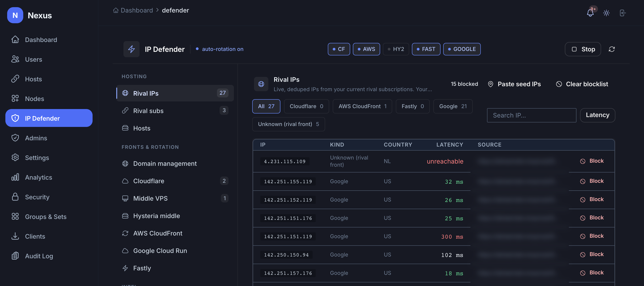The image size is (644, 286).
Task: Filter by Cloudflare 0 tab
Action: (x=306, y=106)
